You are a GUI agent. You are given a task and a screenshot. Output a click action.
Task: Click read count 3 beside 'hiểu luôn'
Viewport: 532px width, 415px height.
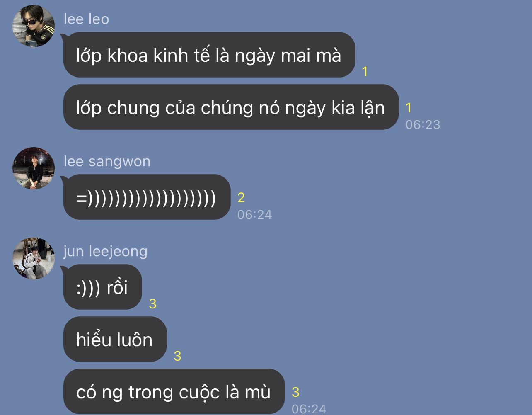tap(177, 356)
